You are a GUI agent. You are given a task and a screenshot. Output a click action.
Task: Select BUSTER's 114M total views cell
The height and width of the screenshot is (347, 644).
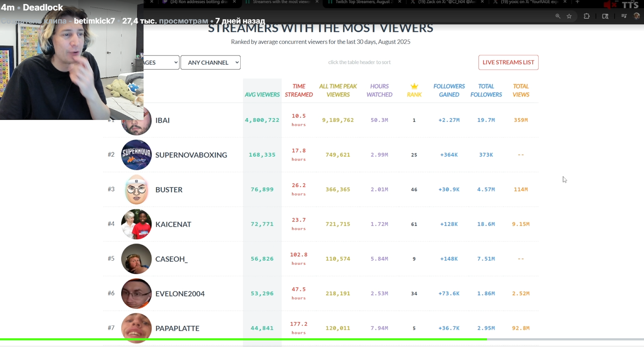click(x=521, y=189)
